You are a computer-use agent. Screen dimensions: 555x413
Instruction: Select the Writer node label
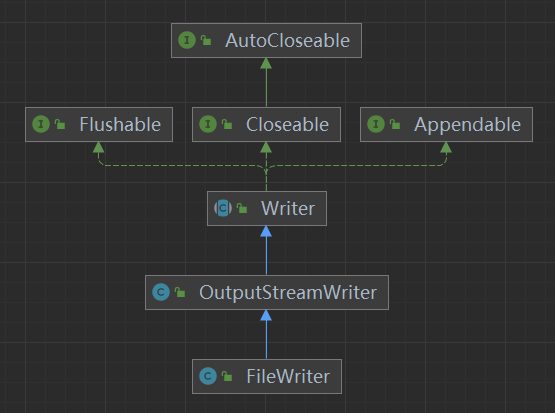pyautogui.click(x=288, y=208)
